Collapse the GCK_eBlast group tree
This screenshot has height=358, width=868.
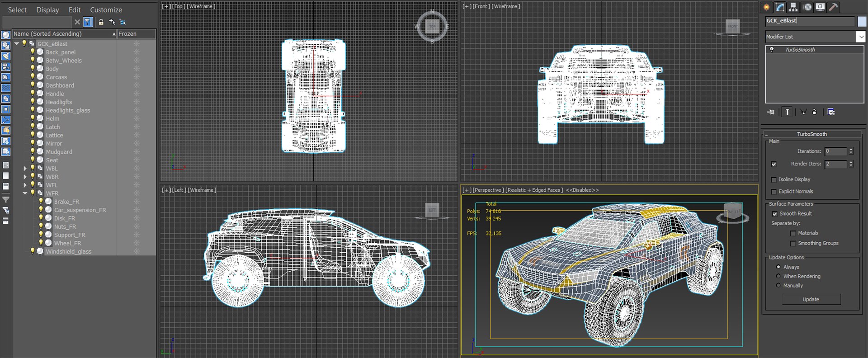click(x=17, y=44)
